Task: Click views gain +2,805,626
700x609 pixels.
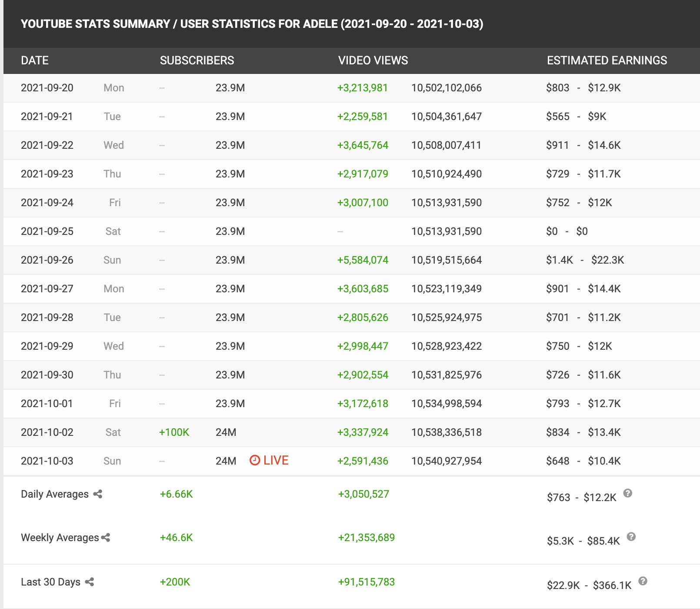Action: [363, 318]
